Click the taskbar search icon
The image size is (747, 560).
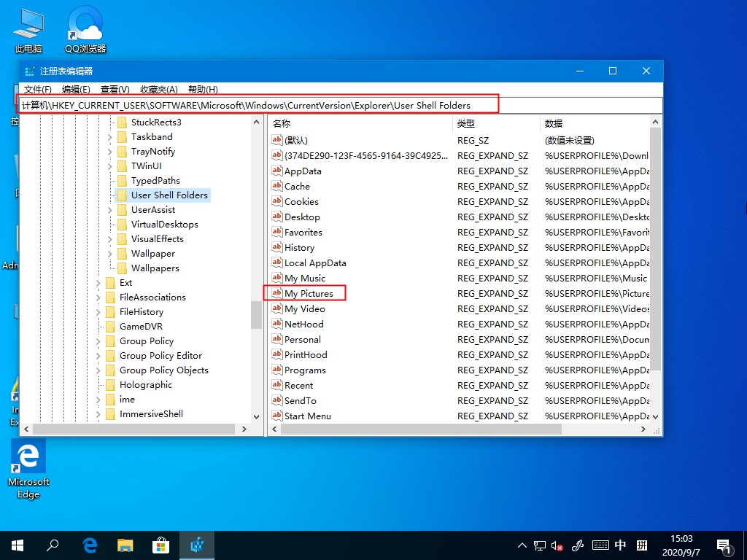point(52,545)
